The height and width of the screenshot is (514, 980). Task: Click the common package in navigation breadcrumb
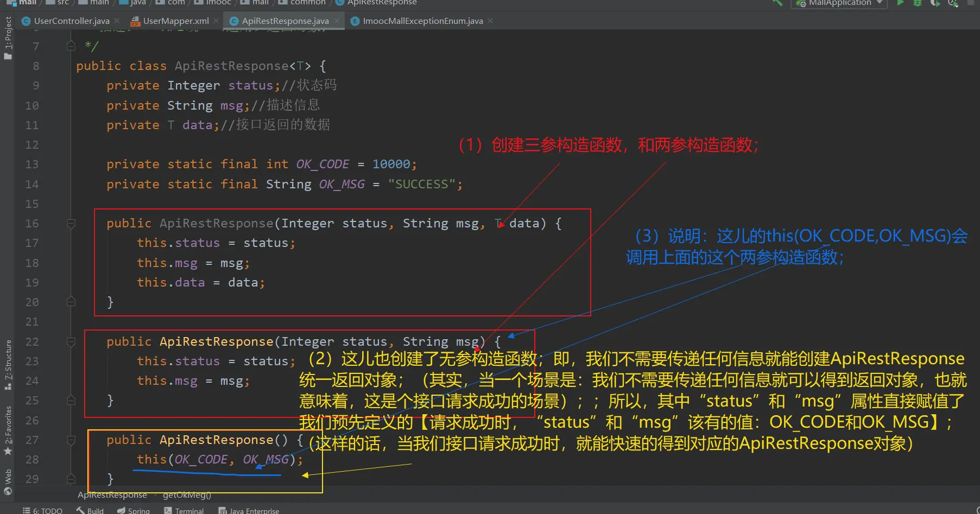pos(302,3)
